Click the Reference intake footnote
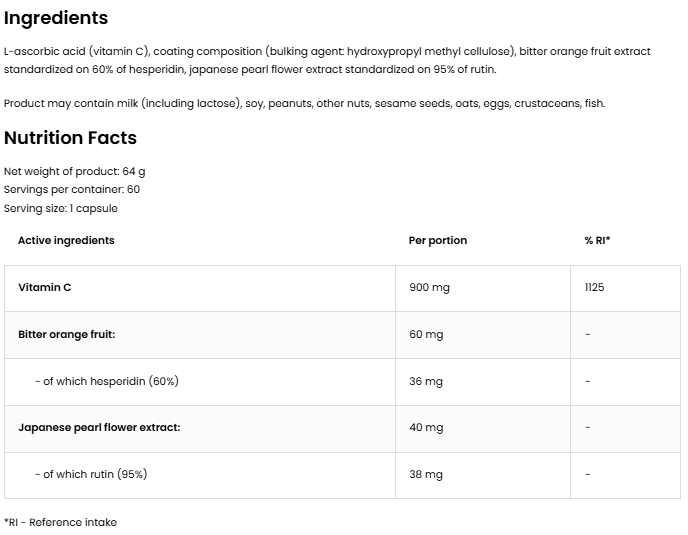688x535 pixels. (60, 522)
